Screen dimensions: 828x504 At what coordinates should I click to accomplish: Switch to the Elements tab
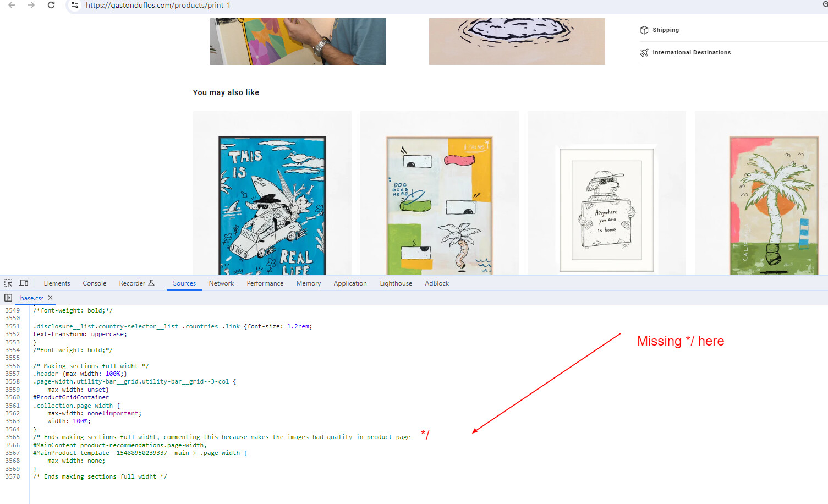[57, 283]
